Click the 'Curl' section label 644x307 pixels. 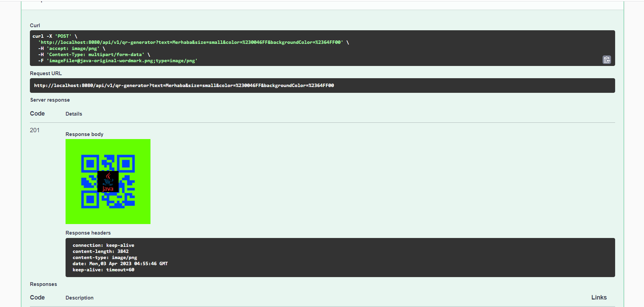[x=35, y=25]
